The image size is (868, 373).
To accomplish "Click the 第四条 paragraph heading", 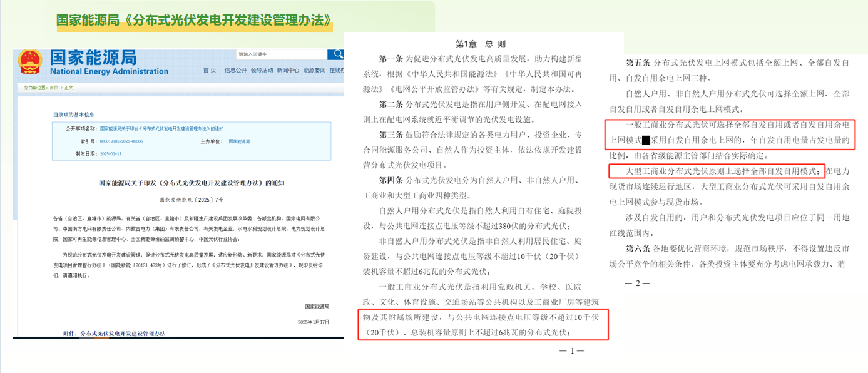I will click(x=391, y=180).
